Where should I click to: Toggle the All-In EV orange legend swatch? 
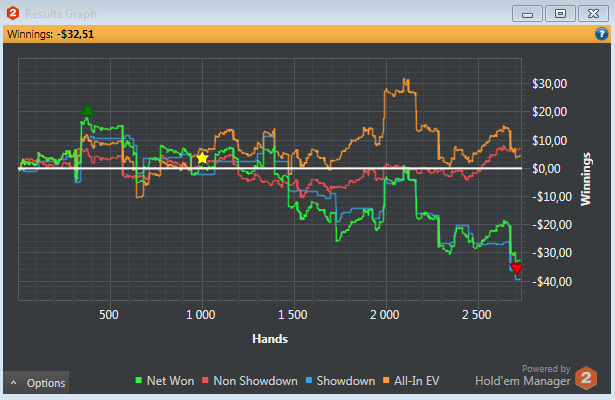(386, 380)
